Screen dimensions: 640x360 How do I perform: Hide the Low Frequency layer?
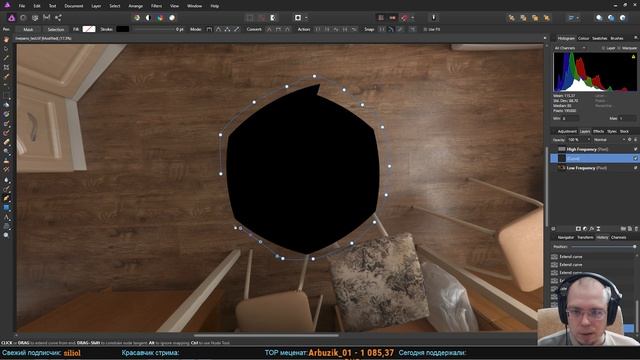click(636, 168)
